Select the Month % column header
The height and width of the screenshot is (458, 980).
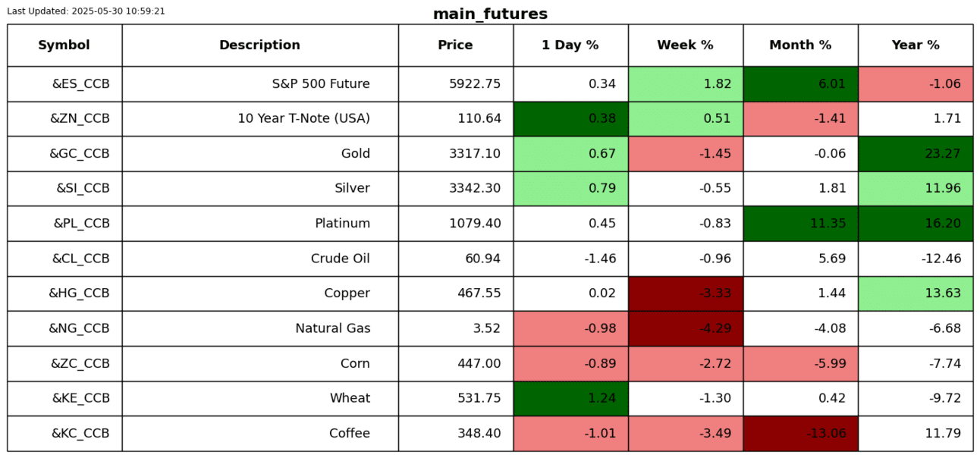pyautogui.click(x=800, y=45)
